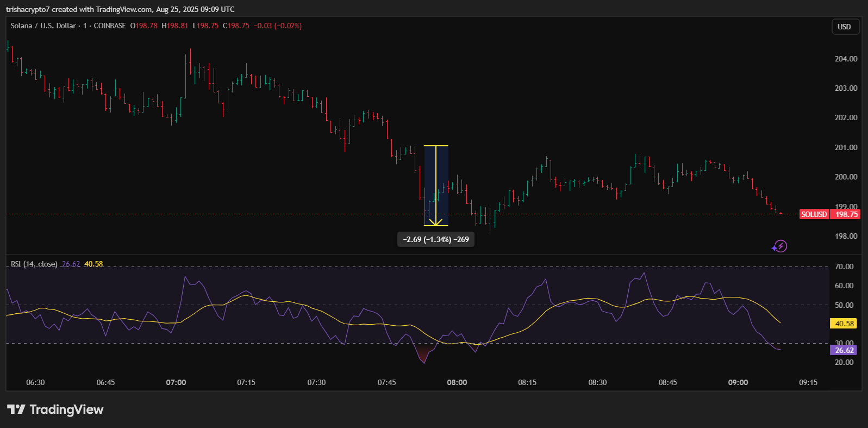Click the 198.00 price axis label
868x428 pixels.
pos(846,236)
